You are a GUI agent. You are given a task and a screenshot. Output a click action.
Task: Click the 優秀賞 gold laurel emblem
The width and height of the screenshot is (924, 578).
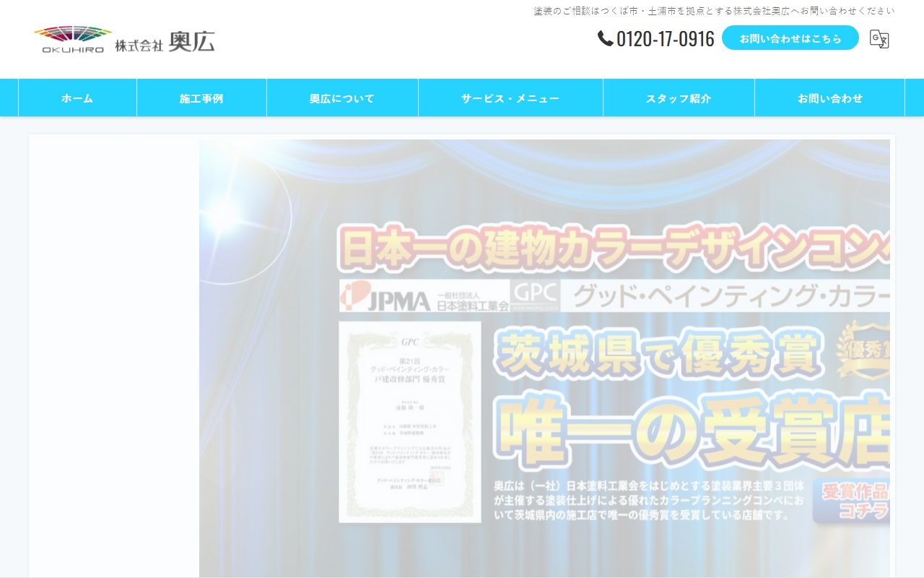[x=863, y=351]
